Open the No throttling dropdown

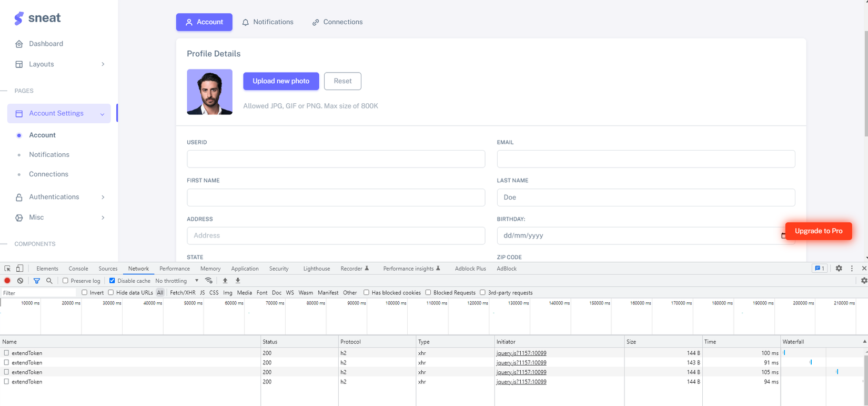click(177, 281)
